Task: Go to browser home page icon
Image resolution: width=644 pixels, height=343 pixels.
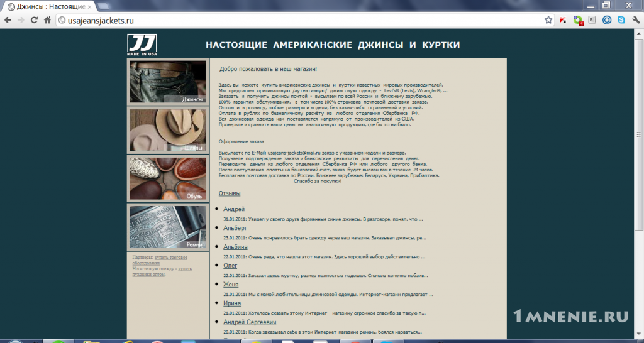Action: tap(47, 20)
